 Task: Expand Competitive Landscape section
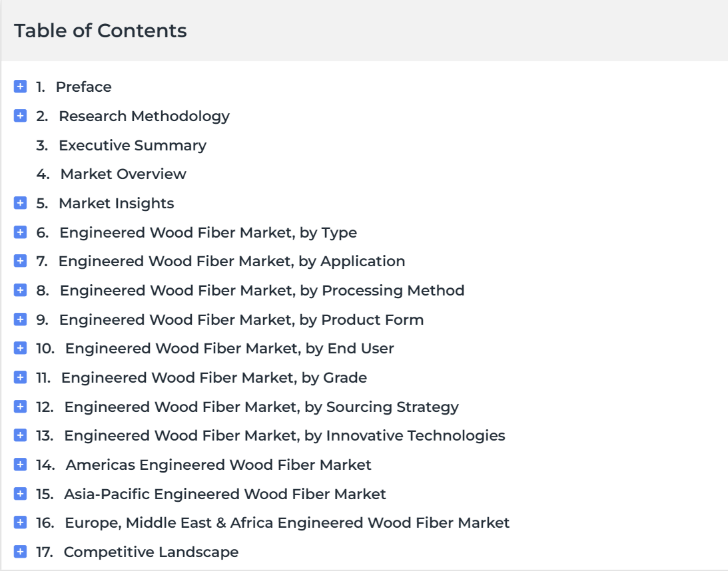pyautogui.click(x=20, y=552)
